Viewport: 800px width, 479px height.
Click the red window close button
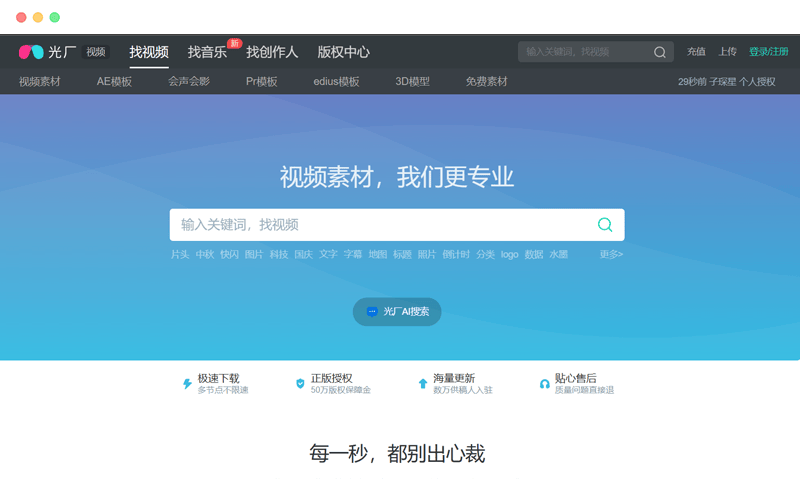pyautogui.click(x=21, y=17)
